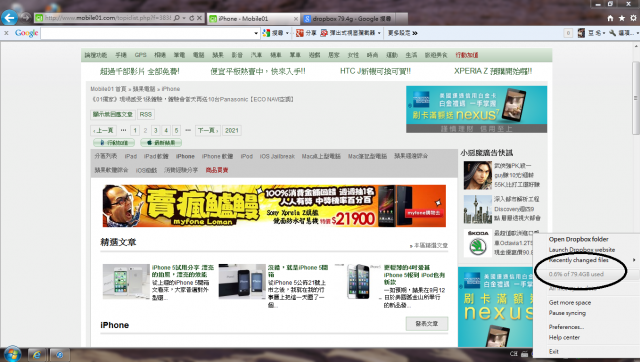
Task: Jump to last page 2021
Action: click(x=231, y=131)
